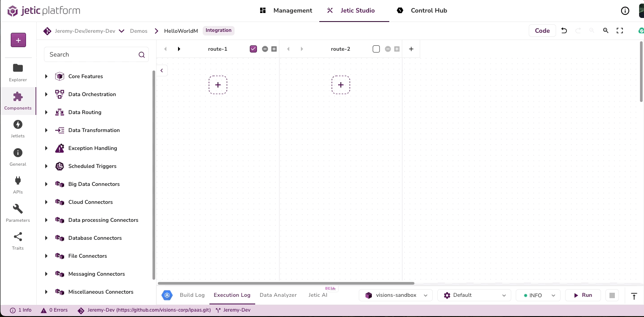This screenshot has height=317, width=644.
Task: Expand Core Features category
Action: 46,76
